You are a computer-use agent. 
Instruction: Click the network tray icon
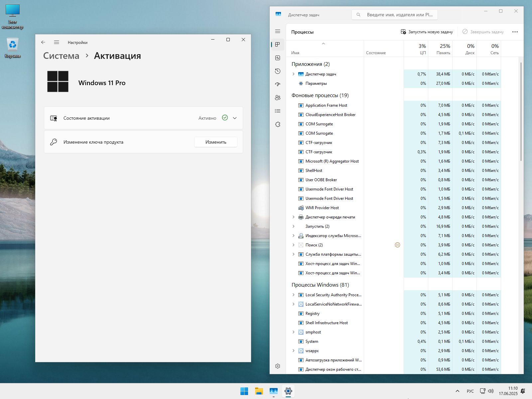click(482, 391)
